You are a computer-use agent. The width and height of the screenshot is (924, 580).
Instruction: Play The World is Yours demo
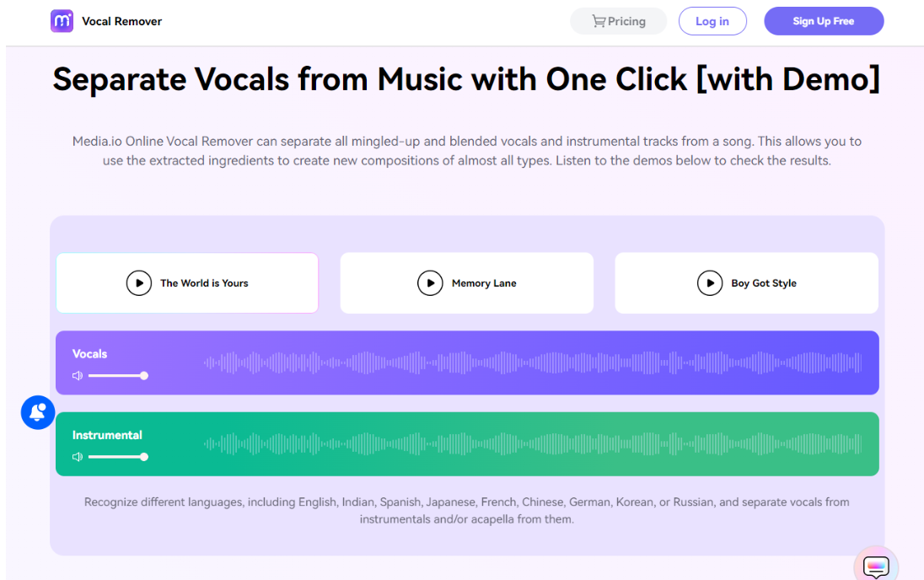(139, 283)
